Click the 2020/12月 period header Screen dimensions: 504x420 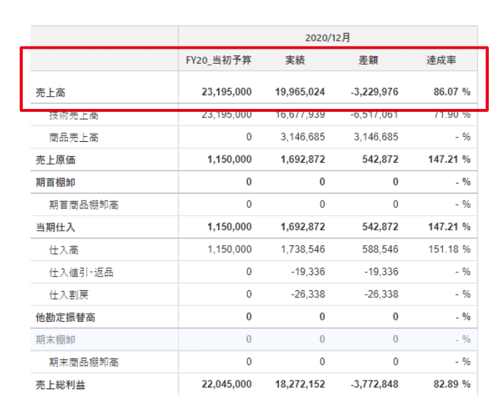327,37
